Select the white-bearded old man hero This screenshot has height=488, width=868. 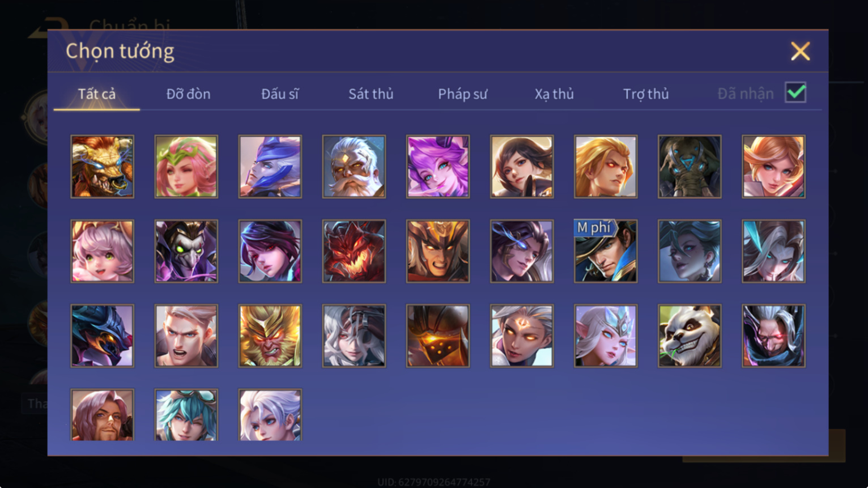coord(354,167)
